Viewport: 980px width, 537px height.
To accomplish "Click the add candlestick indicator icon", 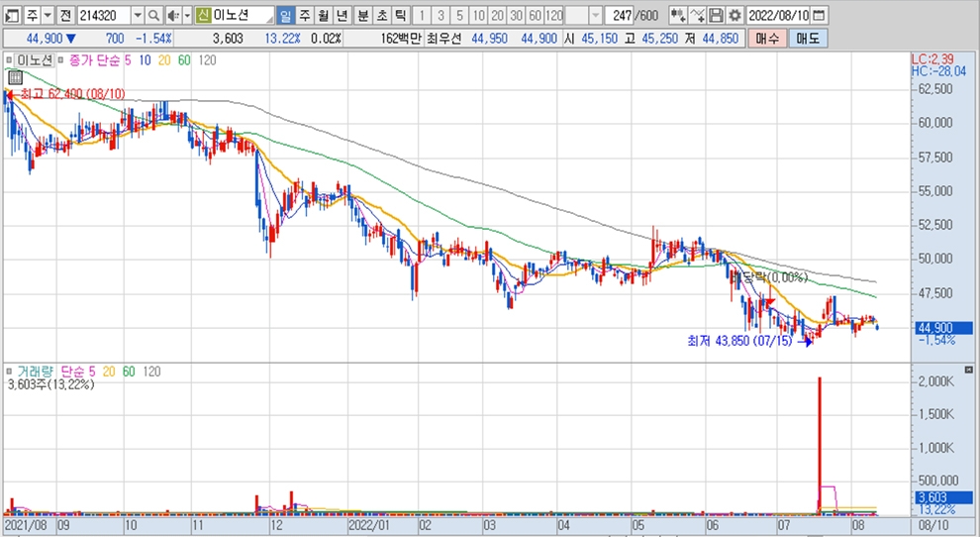I will [677, 16].
